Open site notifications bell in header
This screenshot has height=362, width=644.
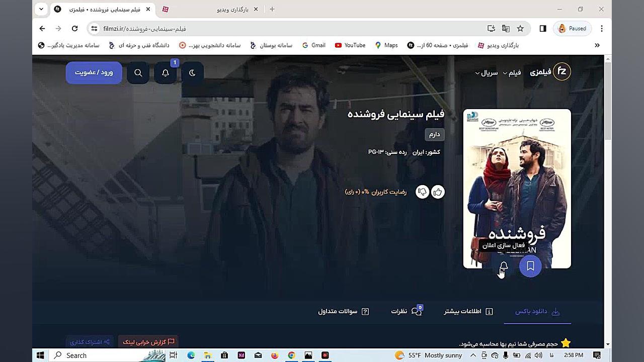166,73
